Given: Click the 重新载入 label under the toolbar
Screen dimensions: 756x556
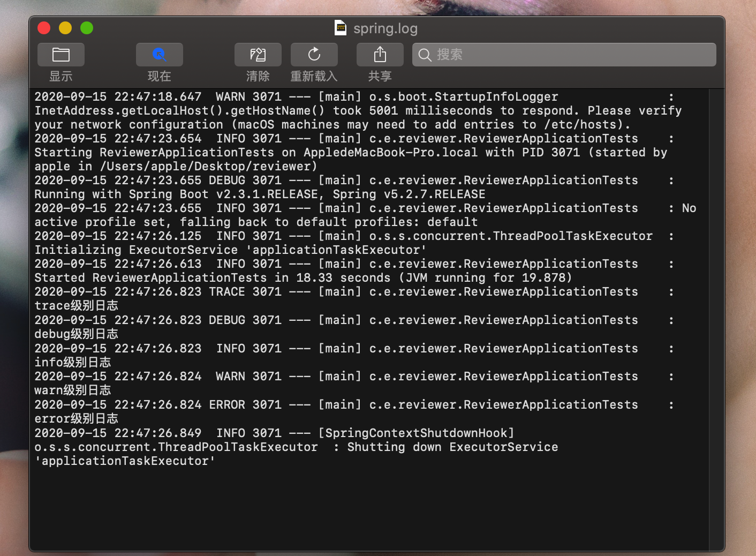Looking at the screenshot, I should coord(314,76).
